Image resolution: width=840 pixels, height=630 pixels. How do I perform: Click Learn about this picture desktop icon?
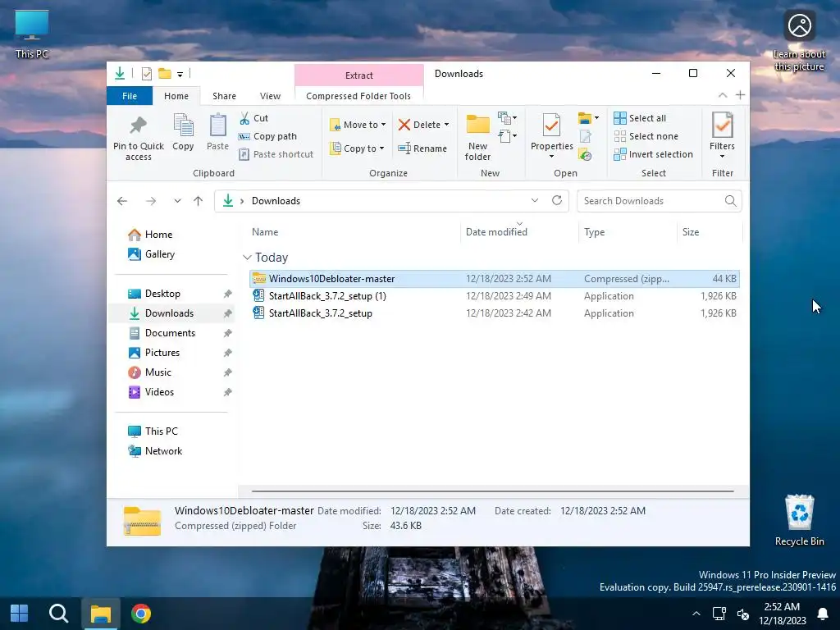click(799, 41)
